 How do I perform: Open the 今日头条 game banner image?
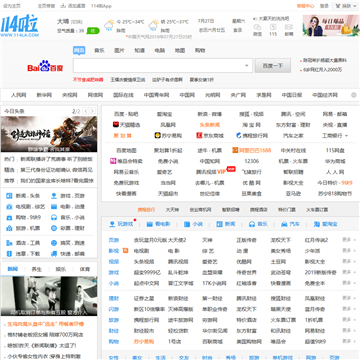(x=49, y=134)
